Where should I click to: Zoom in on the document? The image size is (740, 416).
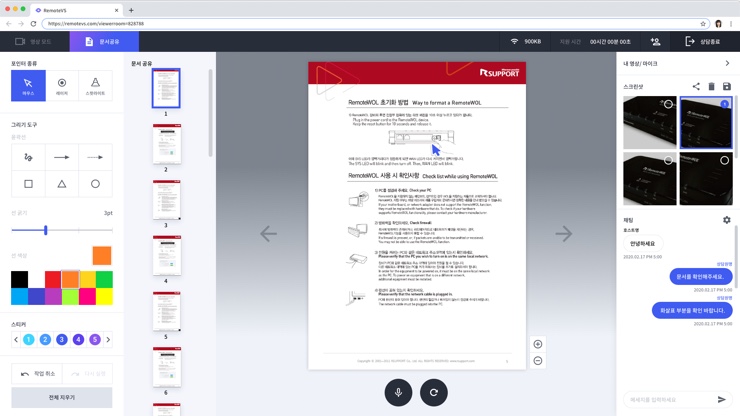pos(538,344)
